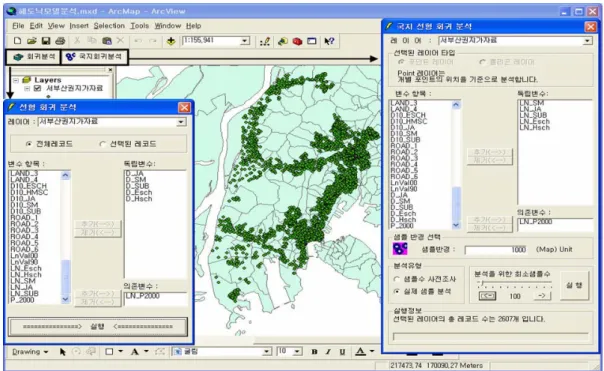Close the table of contents panel
The image size is (604, 371).
point(110,70)
